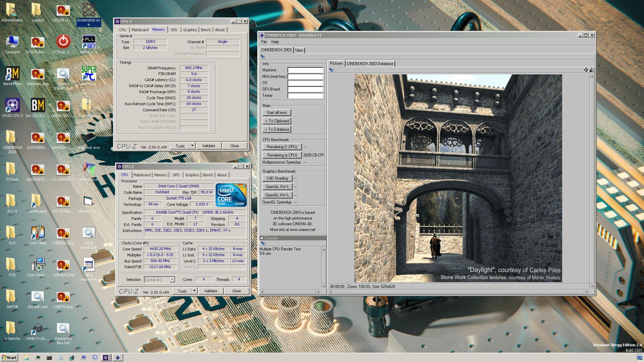The image size is (644, 362).
Task: Open the BenchMate desktop shortcut
Action: [12, 76]
